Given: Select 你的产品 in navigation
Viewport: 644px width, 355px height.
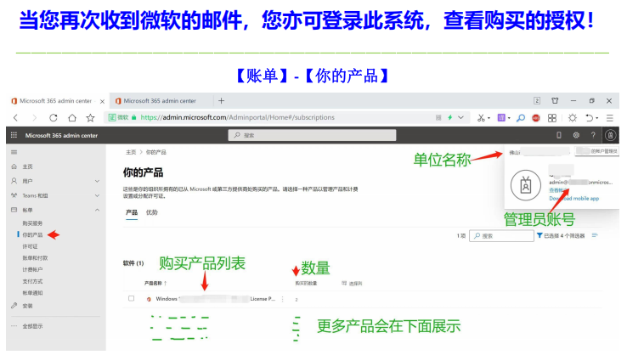Looking at the screenshot, I should [x=32, y=234].
